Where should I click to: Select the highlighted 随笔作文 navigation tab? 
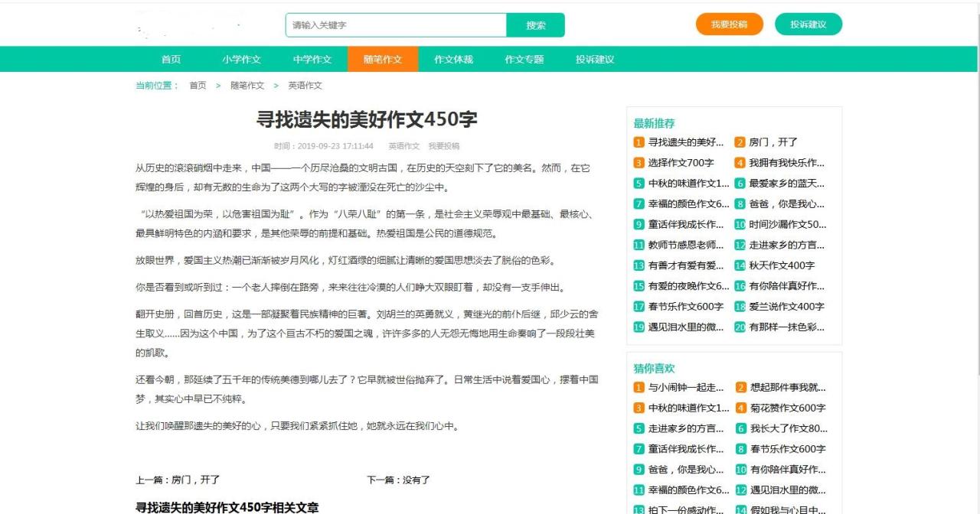coord(383,59)
